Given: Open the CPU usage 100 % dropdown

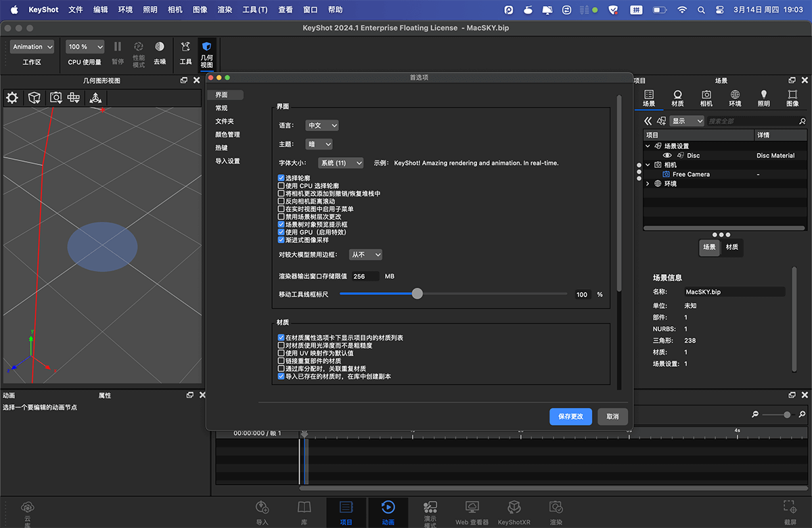Looking at the screenshot, I should [x=85, y=47].
